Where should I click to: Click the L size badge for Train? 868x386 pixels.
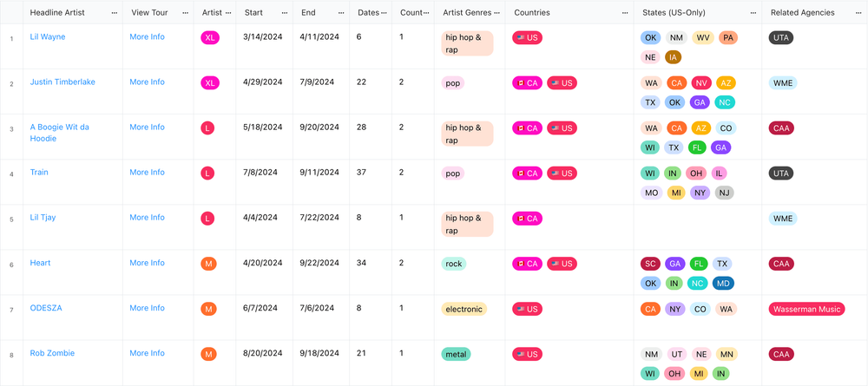pyautogui.click(x=207, y=173)
